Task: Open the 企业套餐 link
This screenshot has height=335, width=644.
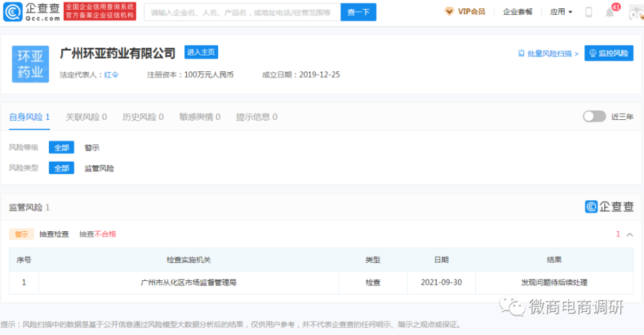Action: tap(518, 12)
